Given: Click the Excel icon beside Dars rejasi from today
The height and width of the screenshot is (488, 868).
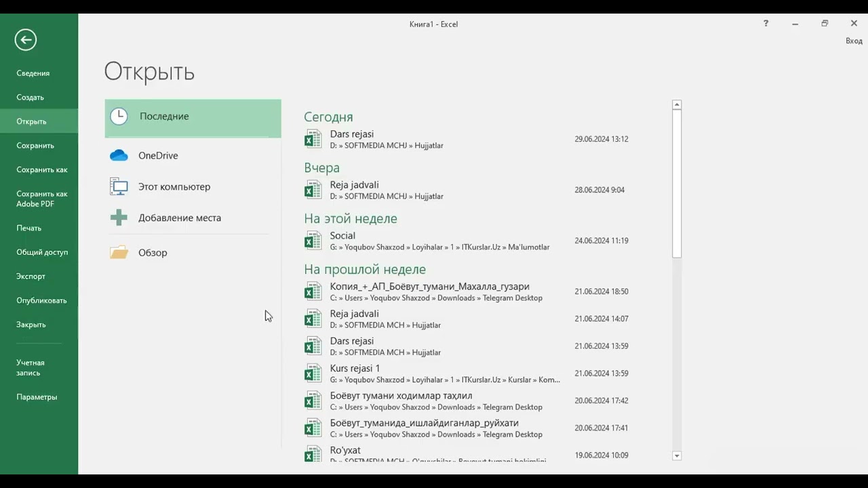Looking at the screenshot, I should [x=313, y=139].
